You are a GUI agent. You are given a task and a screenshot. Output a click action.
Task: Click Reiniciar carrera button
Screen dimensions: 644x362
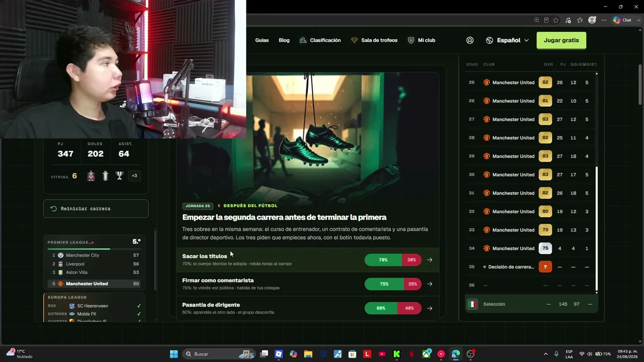[96, 209]
